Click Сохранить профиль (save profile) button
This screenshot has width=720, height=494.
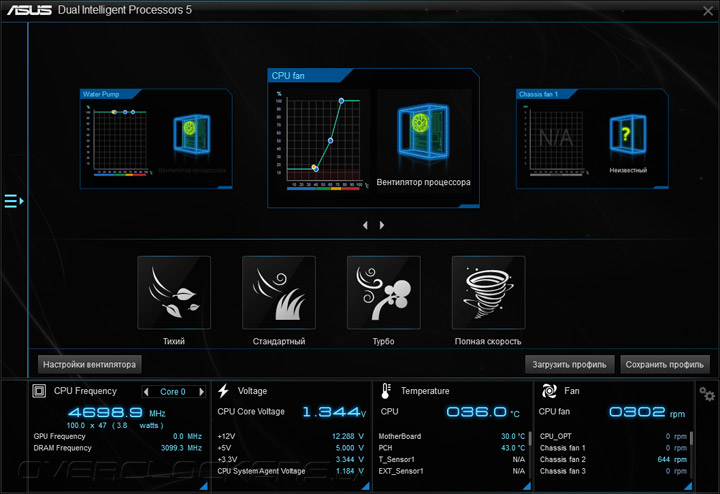pyautogui.click(x=664, y=365)
